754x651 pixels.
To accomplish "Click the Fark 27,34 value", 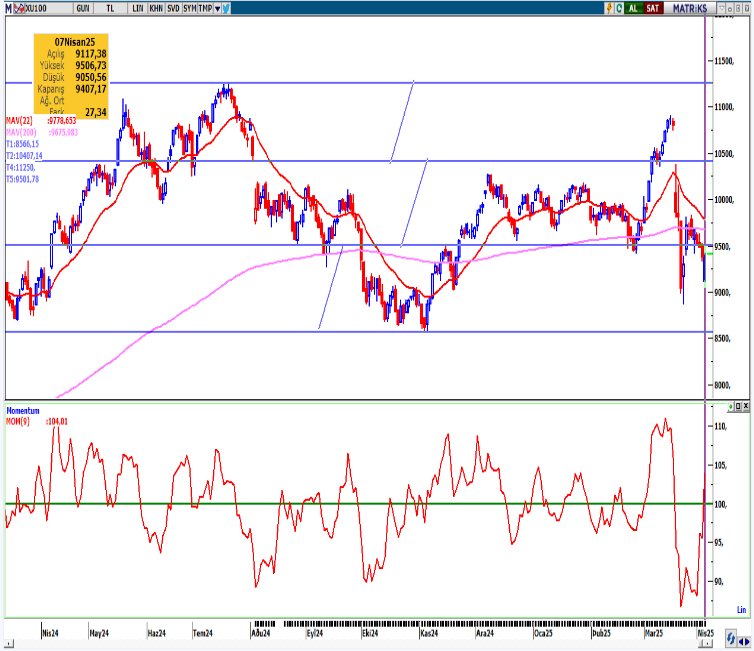I will pos(96,113).
